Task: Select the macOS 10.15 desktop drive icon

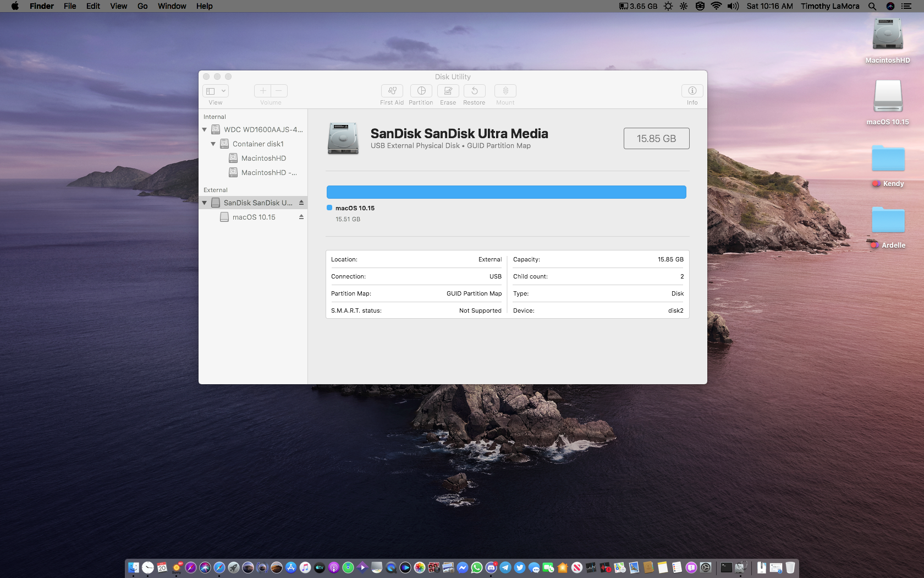Action: (888, 96)
